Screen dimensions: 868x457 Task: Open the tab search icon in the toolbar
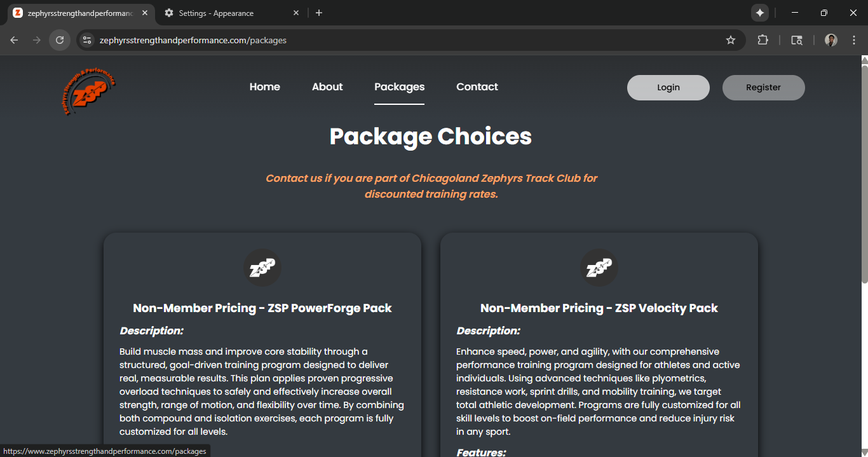point(796,39)
